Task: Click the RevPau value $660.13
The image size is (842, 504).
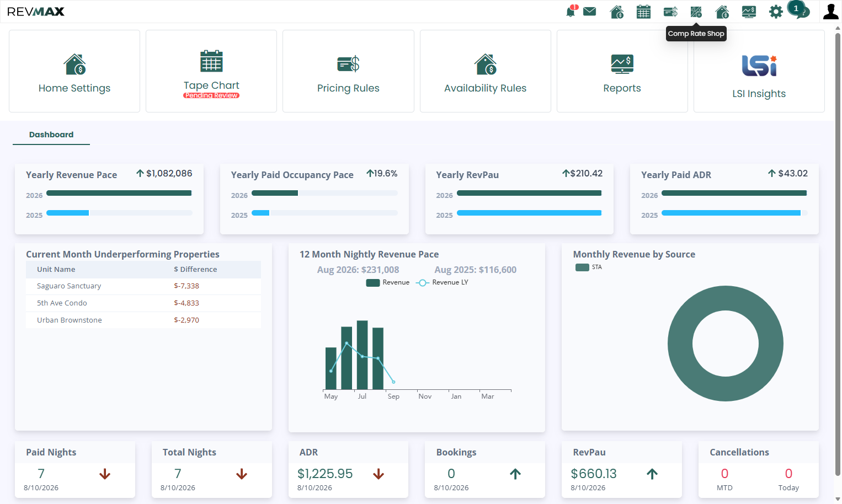Action: 594,474
